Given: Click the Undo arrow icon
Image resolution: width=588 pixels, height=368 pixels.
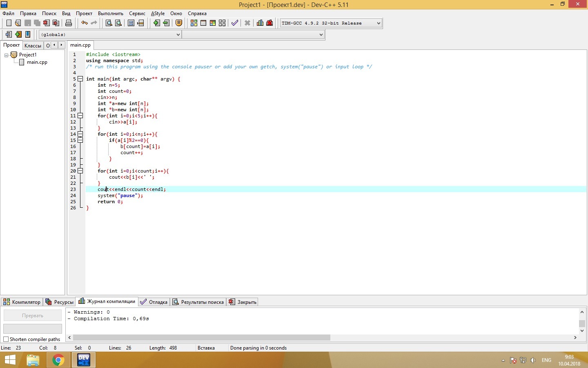Looking at the screenshot, I should 84,23.
